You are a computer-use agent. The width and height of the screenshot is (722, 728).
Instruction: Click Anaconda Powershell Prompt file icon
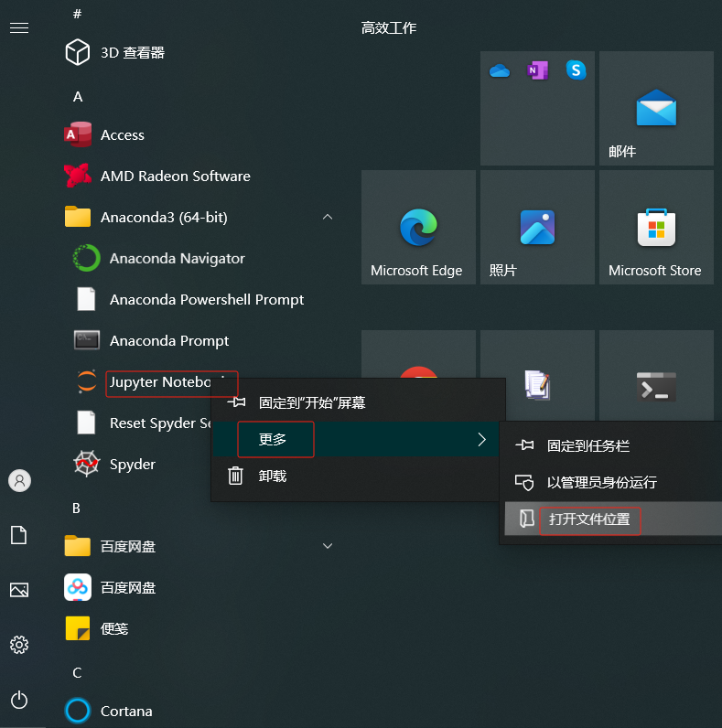point(86,299)
